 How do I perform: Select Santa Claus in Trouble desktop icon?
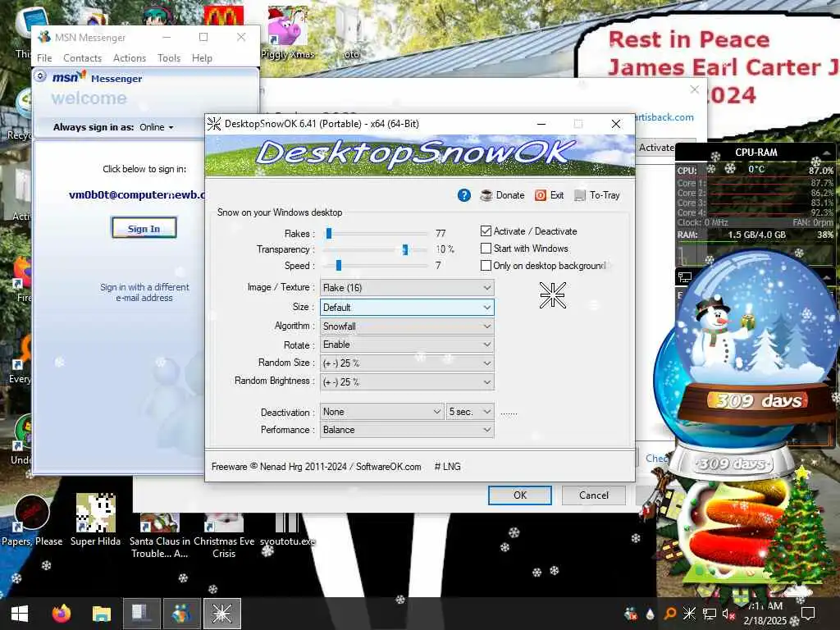(x=160, y=536)
